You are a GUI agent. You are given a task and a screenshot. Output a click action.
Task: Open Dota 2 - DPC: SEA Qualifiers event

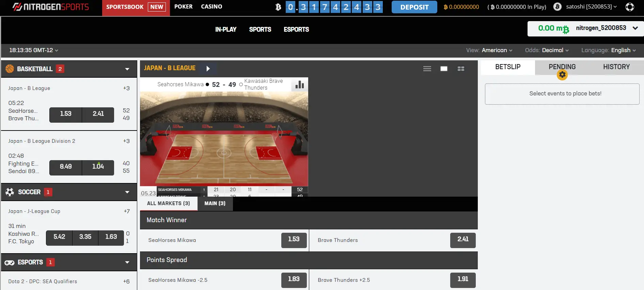coord(43,281)
